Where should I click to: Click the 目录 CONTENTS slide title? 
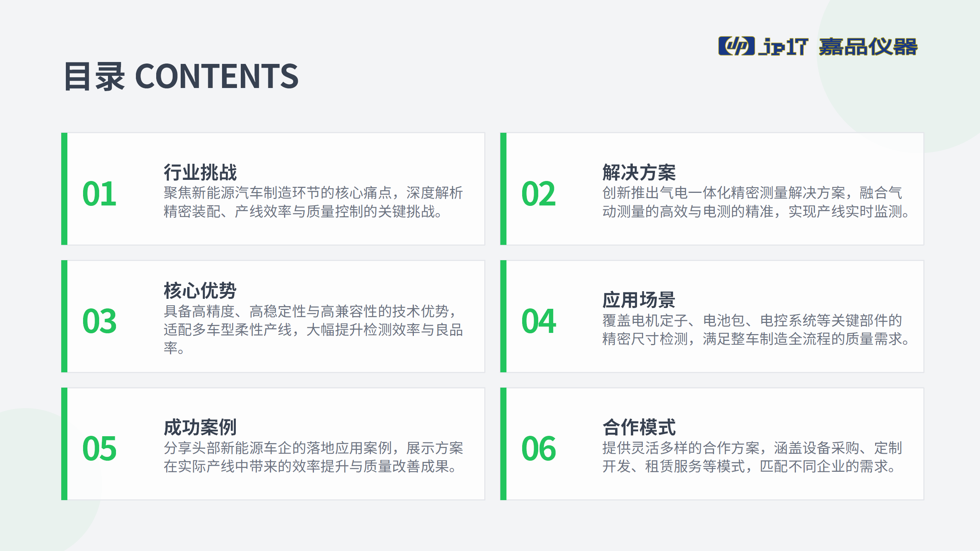coord(181,77)
